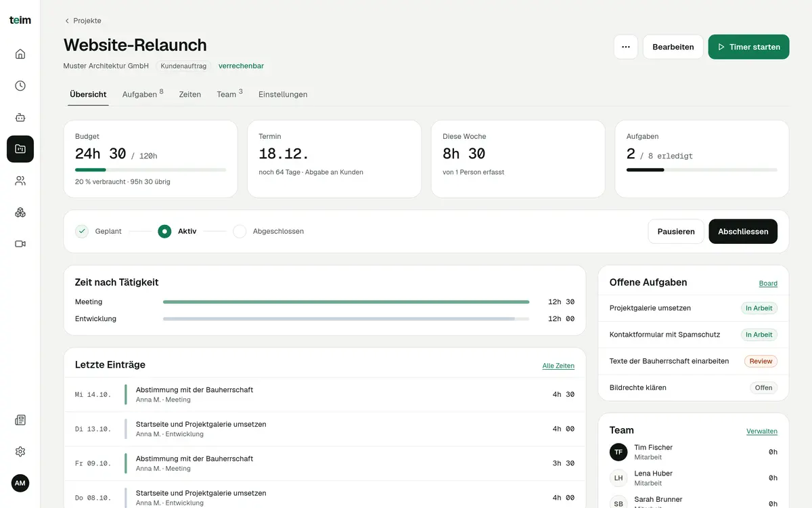The width and height of the screenshot is (812, 508).
Task: Click In Arbeit badge for Kontaktformular
Action: [x=759, y=335]
